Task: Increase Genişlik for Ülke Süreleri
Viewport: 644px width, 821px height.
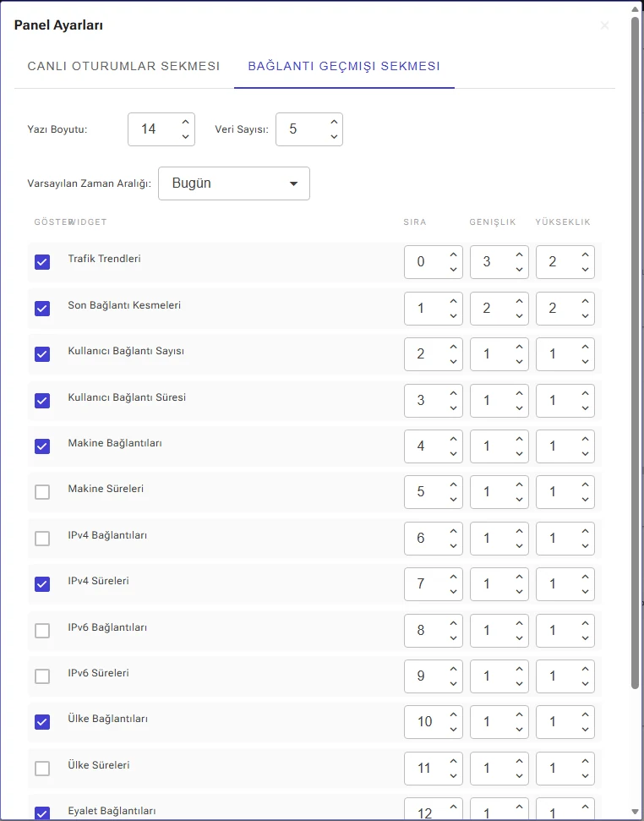Action: (x=520, y=761)
